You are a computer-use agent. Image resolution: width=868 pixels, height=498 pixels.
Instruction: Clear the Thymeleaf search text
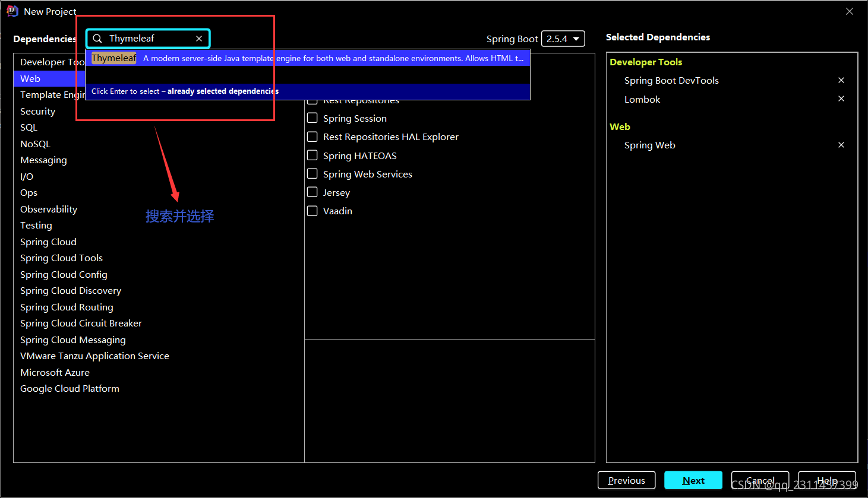pyautogui.click(x=199, y=39)
